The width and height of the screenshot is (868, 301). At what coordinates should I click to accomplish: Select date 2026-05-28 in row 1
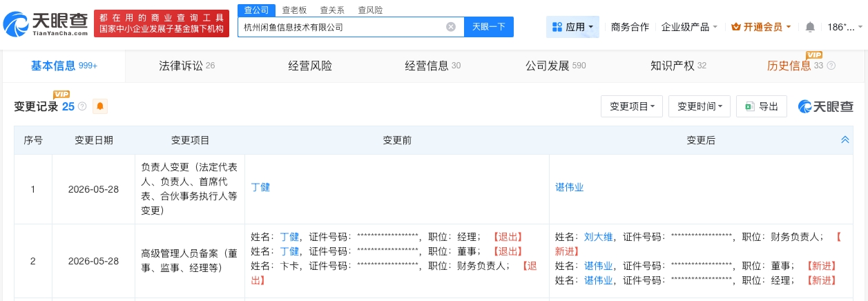click(94, 189)
